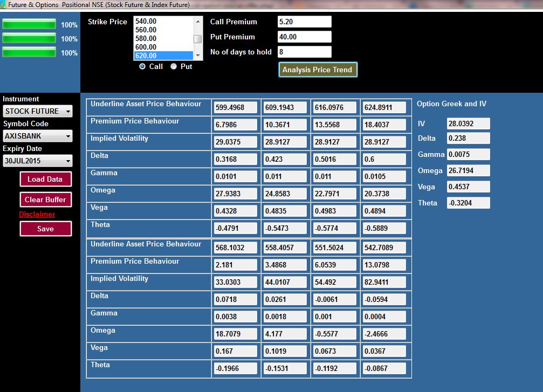The image size is (543, 392).
Task: Focus the Put Premium input field
Action: [304, 37]
